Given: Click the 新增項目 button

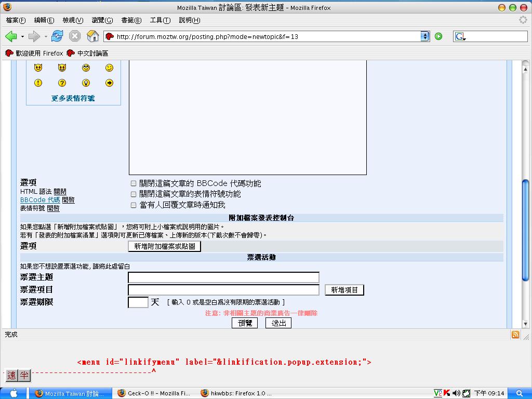Looking at the screenshot, I should point(344,290).
